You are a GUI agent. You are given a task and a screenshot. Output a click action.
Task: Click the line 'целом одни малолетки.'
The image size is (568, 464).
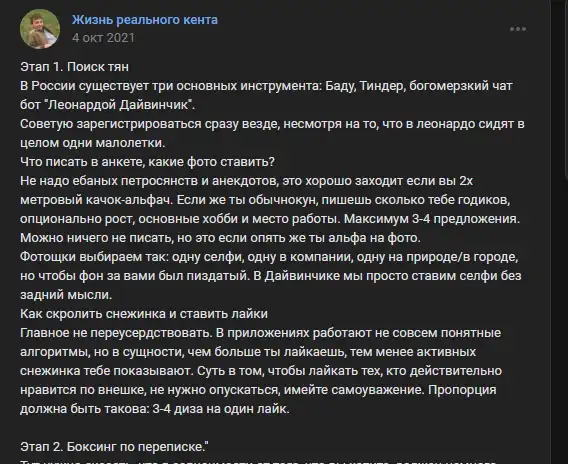point(92,143)
